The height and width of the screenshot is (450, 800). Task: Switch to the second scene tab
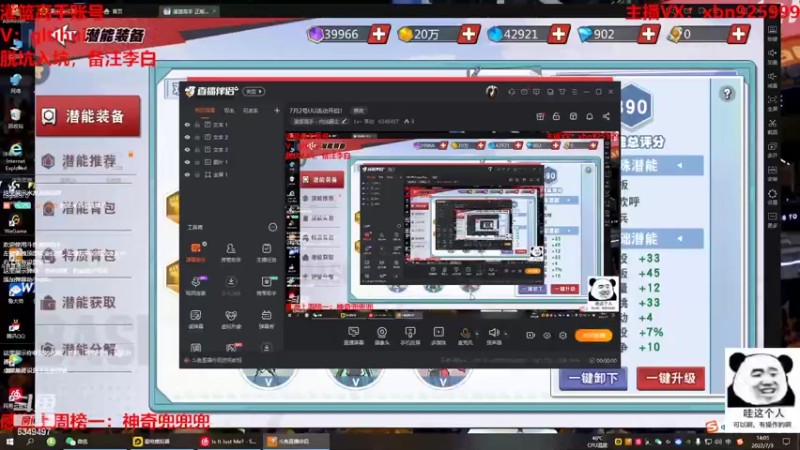(229, 110)
